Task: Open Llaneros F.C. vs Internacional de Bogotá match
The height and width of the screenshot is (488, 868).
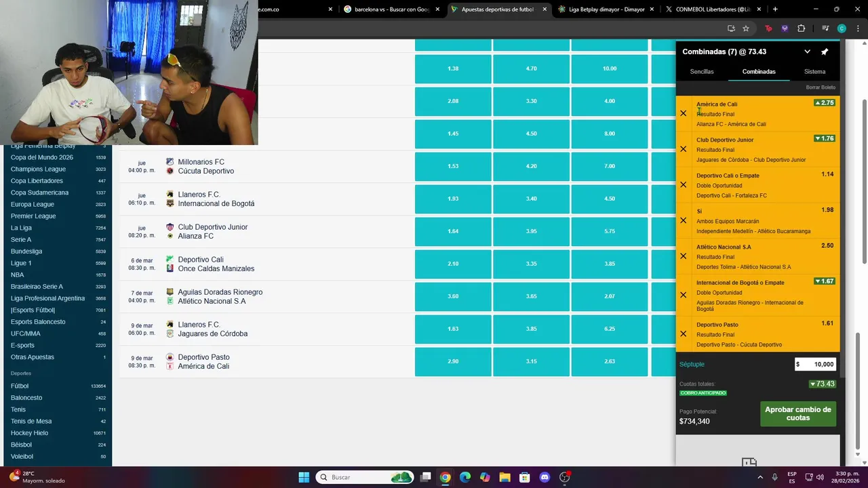Action: pyautogui.click(x=216, y=199)
